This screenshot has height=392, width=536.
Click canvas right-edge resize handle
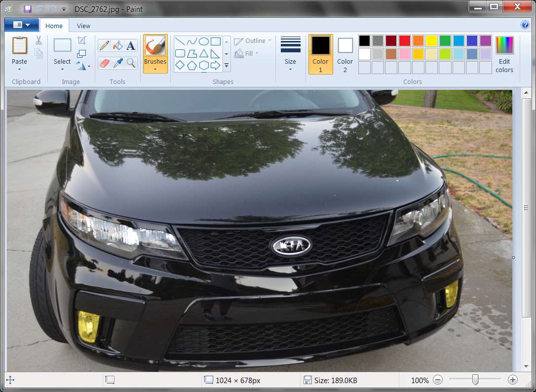(513, 257)
